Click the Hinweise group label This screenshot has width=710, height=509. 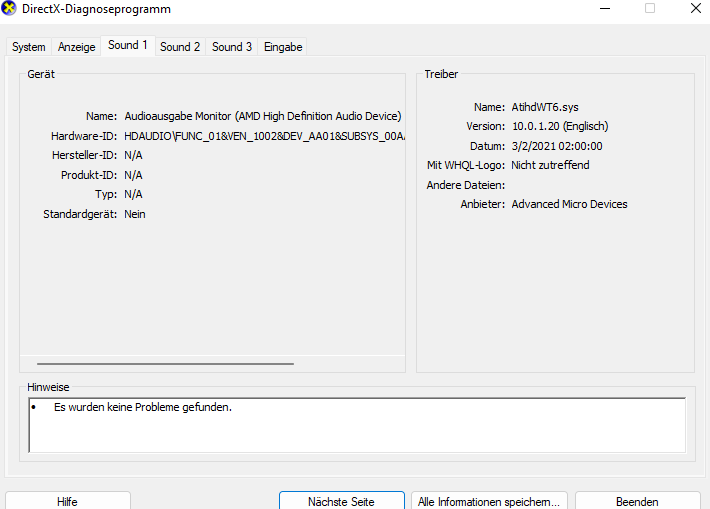coord(48,387)
